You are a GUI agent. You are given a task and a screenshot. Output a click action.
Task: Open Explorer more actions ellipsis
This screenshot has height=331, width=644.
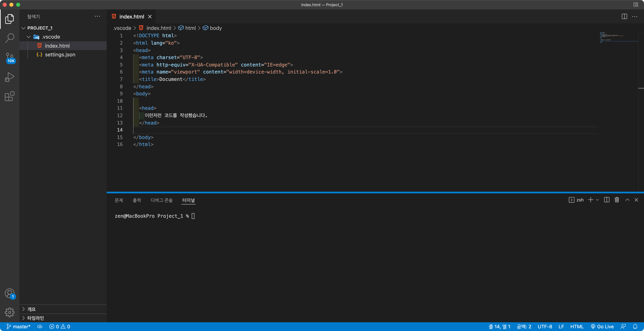(x=97, y=16)
